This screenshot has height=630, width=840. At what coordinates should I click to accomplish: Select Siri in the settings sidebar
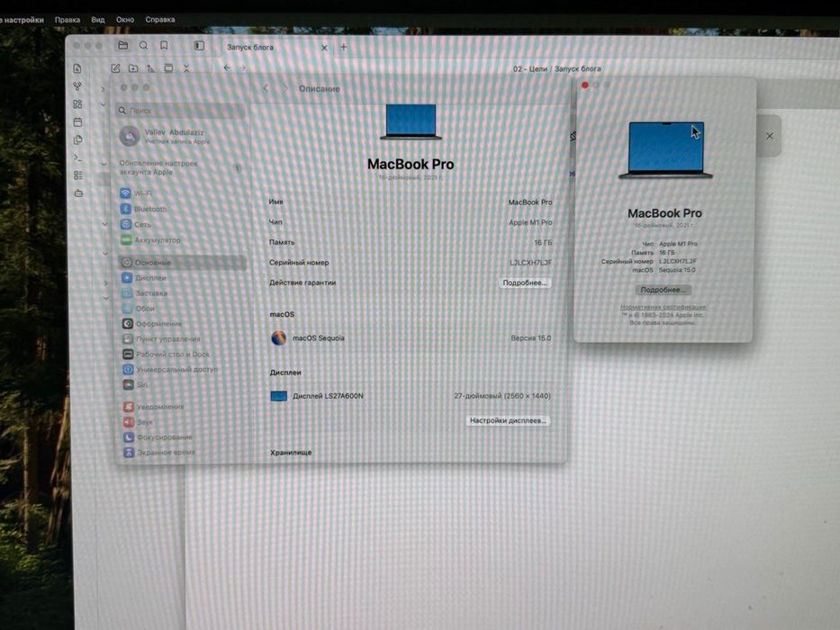click(x=136, y=384)
